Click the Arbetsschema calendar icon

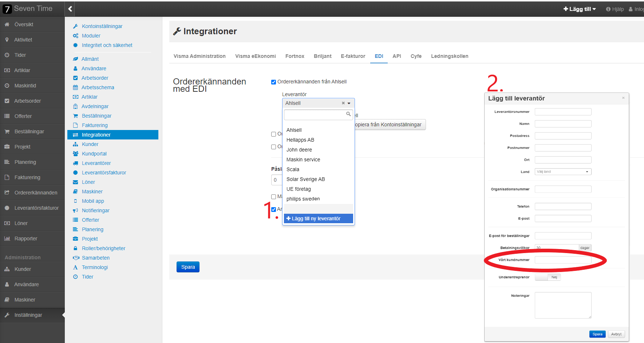point(75,87)
